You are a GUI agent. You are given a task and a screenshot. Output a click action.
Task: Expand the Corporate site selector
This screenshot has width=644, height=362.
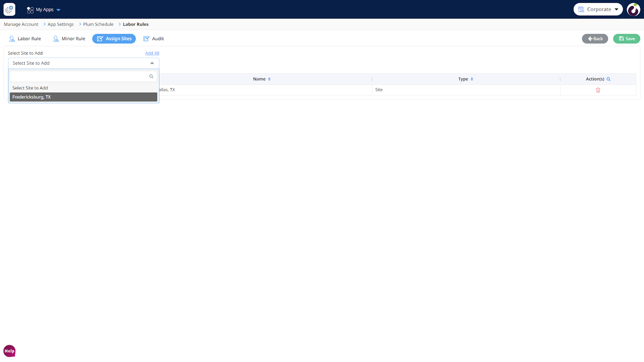[598, 9]
